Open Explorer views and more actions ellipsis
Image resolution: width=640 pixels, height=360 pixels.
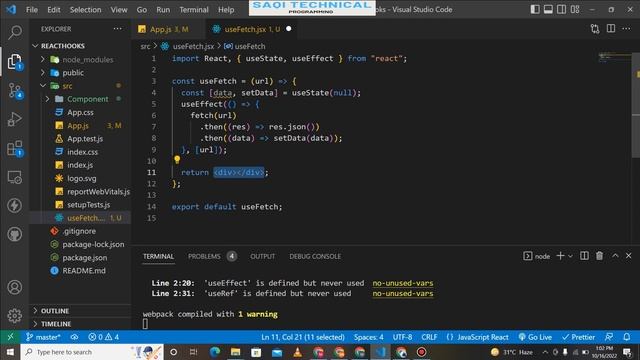[118, 29]
